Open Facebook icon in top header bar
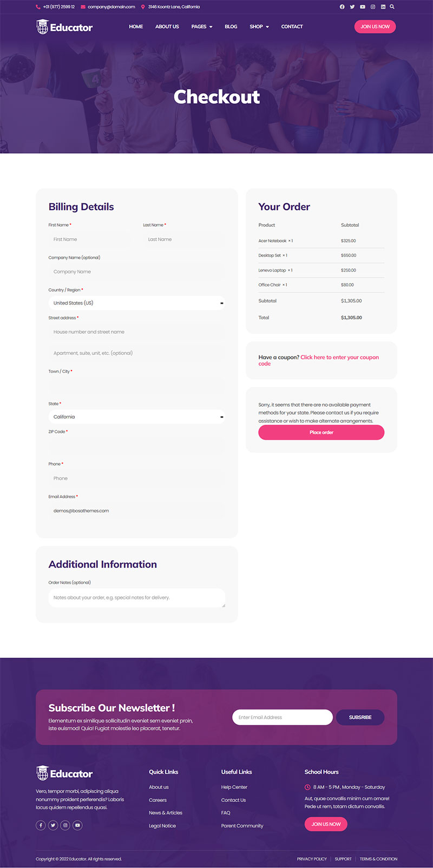The image size is (433, 868). click(x=342, y=7)
